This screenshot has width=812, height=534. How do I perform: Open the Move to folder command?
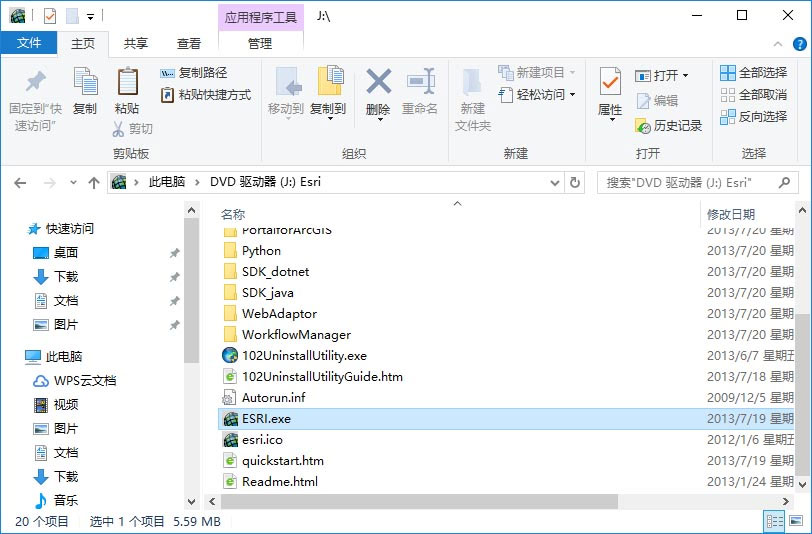click(x=286, y=91)
